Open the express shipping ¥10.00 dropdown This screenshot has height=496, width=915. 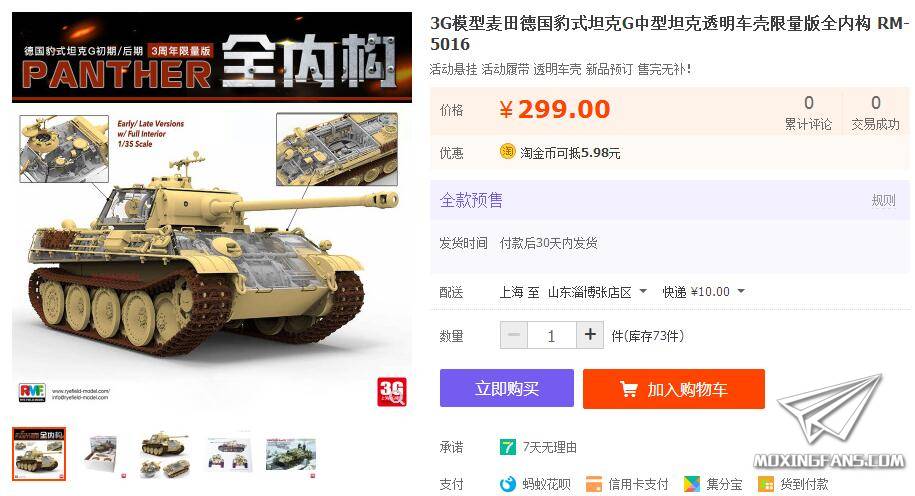click(703, 292)
